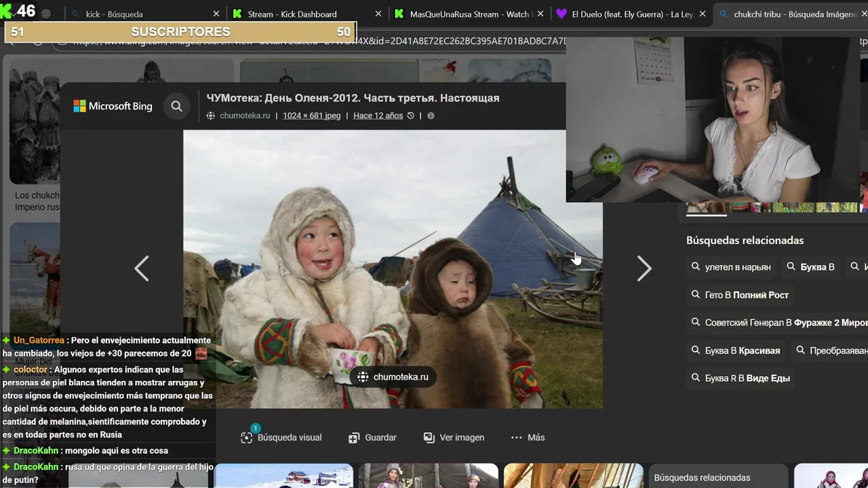Open the Más options menu

click(528, 437)
